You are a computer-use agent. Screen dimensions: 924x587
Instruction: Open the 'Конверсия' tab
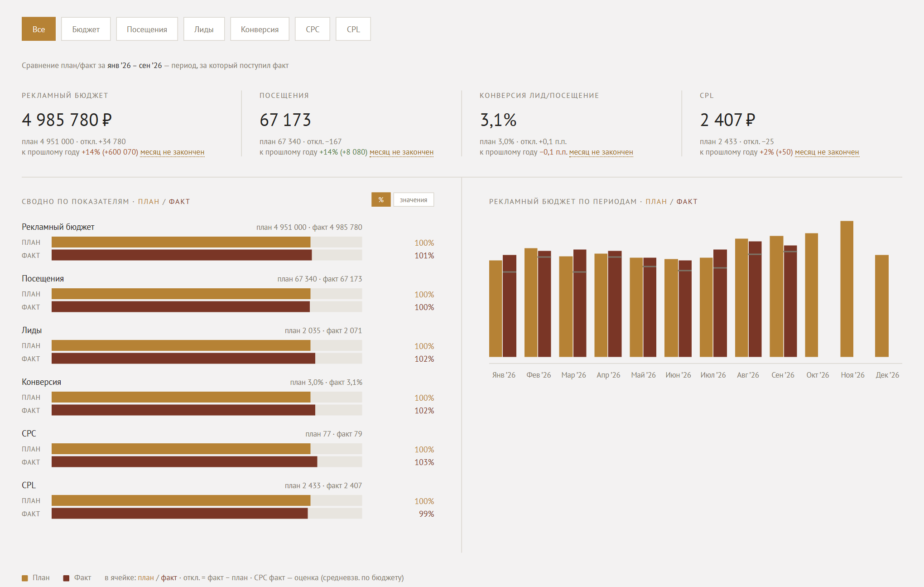(260, 29)
